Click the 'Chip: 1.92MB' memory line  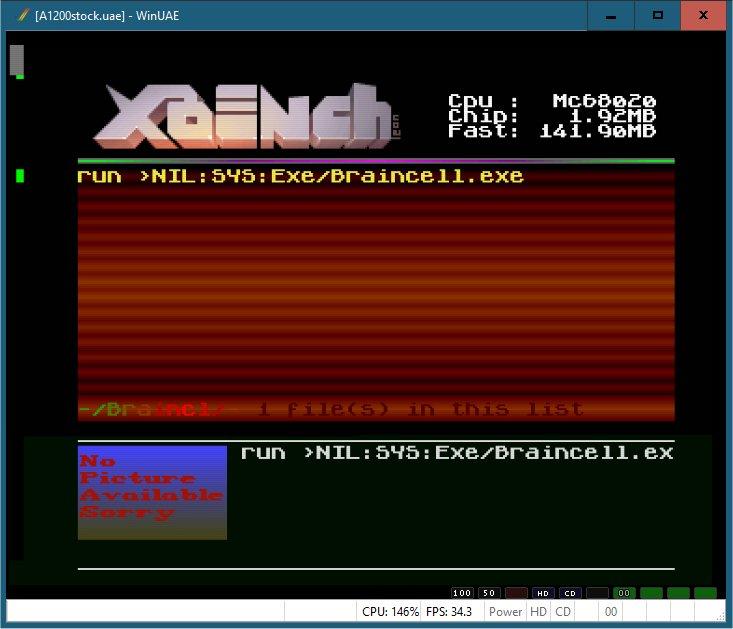[x=552, y=116]
